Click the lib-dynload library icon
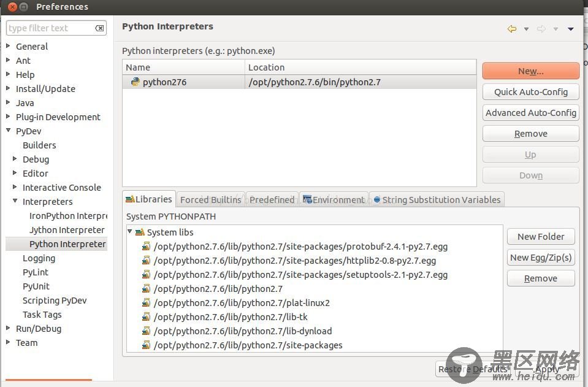 (x=146, y=331)
